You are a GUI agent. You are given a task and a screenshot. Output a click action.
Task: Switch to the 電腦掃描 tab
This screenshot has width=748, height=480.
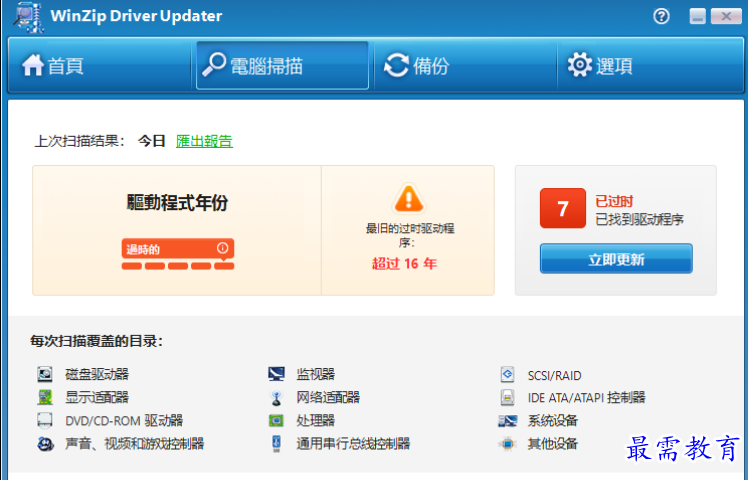pyautogui.click(x=282, y=65)
